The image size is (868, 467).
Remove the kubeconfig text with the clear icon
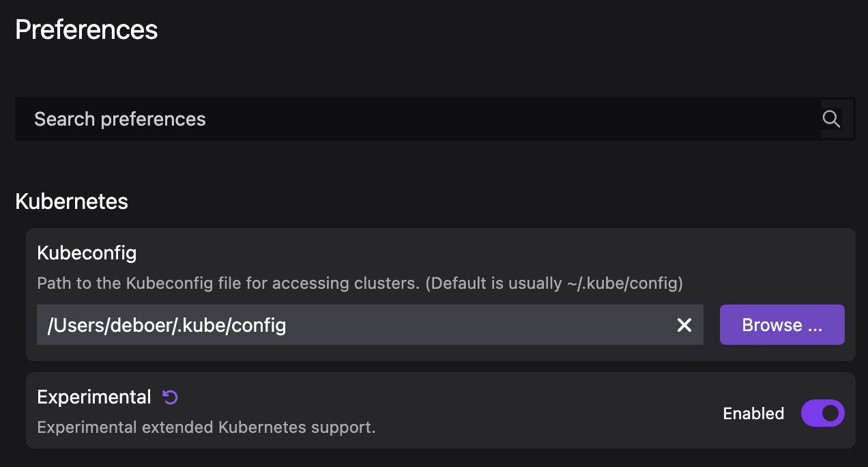(x=684, y=325)
